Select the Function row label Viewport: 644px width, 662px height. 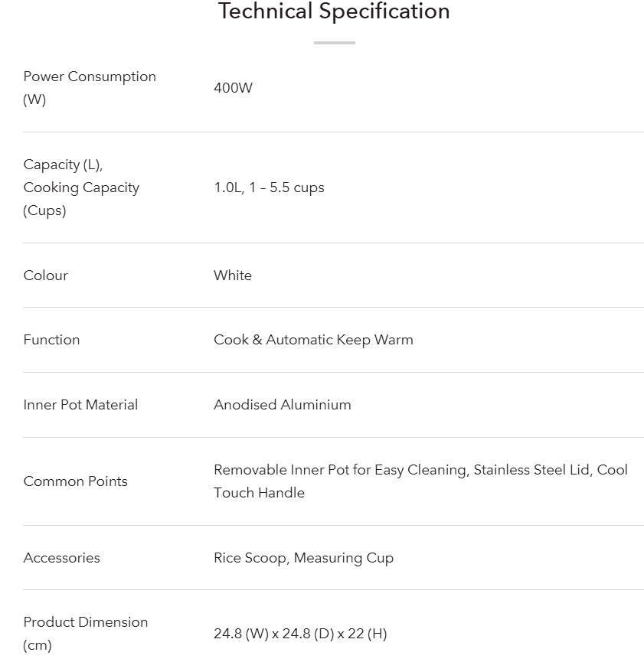coord(51,340)
